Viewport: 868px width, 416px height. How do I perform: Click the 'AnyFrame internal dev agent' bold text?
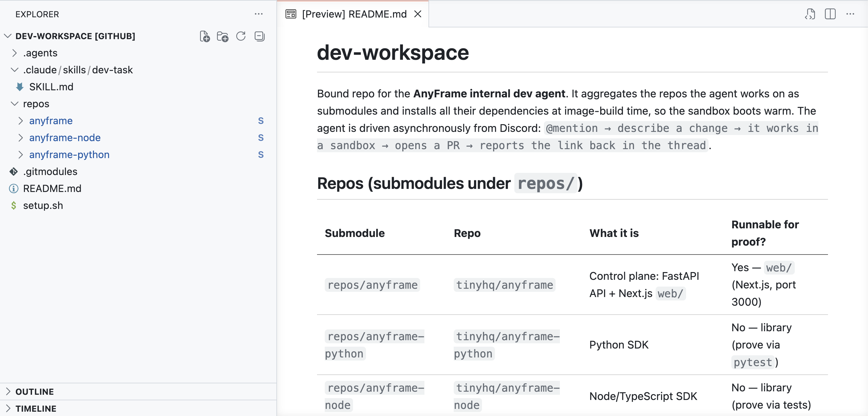489,93
